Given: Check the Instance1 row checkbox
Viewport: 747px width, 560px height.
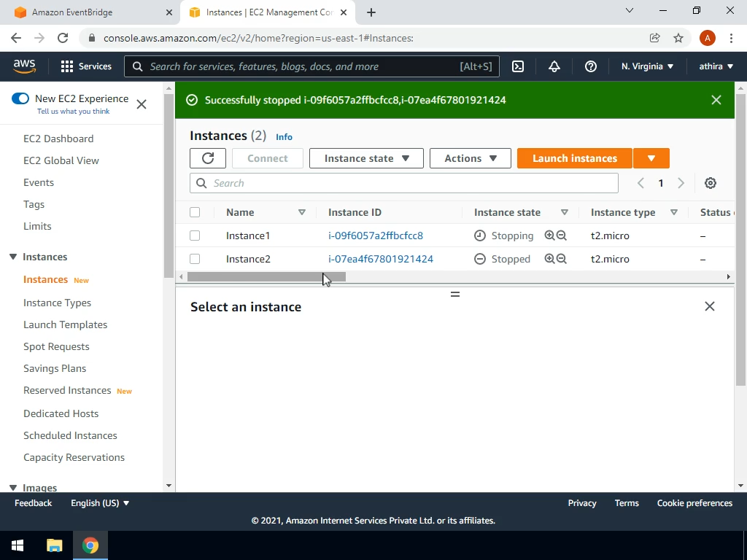Looking at the screenshot, I should click(x=195, y=236).
